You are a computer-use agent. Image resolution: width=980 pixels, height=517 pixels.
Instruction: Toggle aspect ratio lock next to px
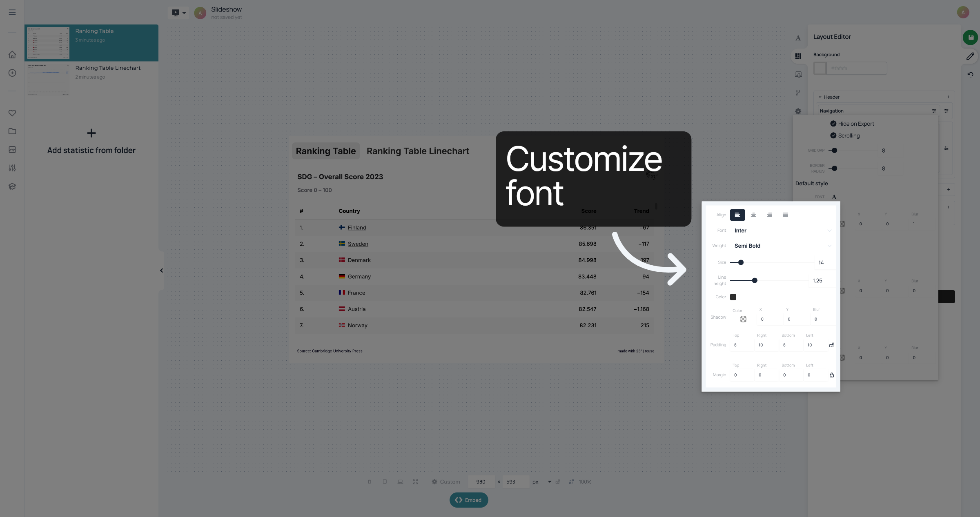[558, 482]
